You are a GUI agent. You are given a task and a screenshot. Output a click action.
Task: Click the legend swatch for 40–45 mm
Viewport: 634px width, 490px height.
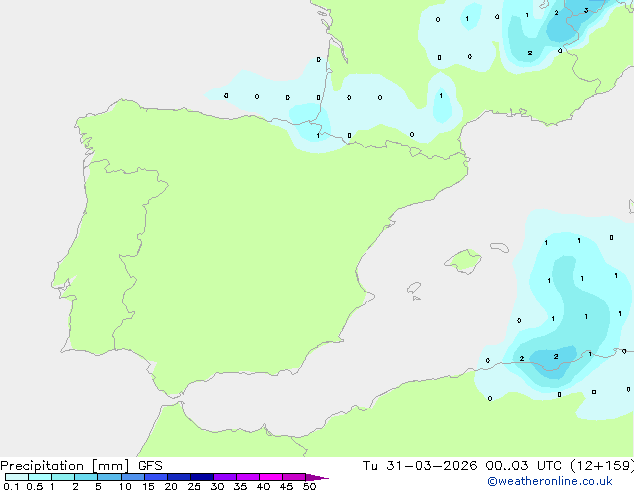pyautogui.click(x=271, y=477)
